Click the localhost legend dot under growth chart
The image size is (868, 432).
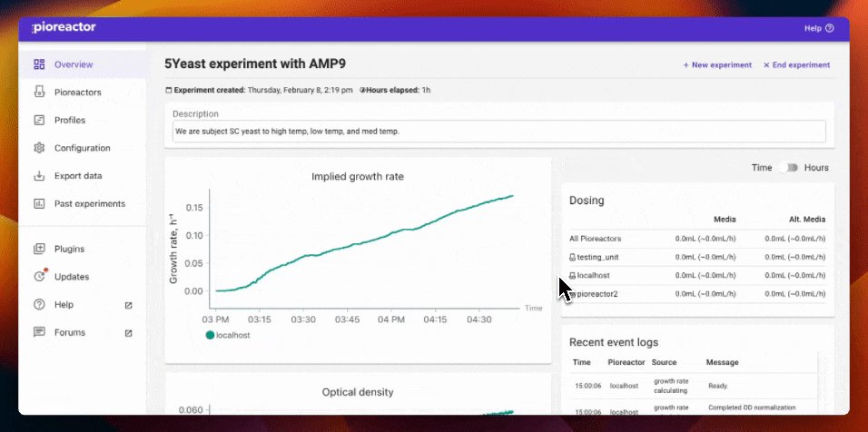coord(210,335)
